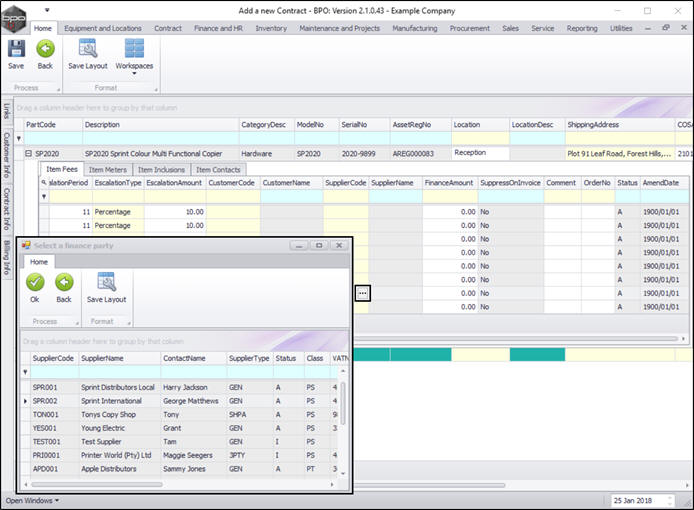Image resolution: width=694 pixels, height=510 pixels.
Task: Open the Finance and HR menu tab
Action: click(220, 28)
